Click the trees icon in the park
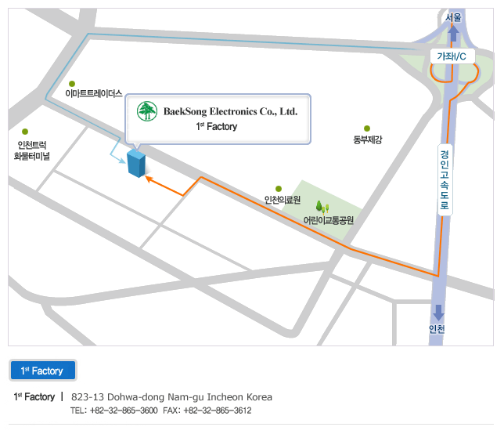Screen dimensions: 504x445 point(322,208)
